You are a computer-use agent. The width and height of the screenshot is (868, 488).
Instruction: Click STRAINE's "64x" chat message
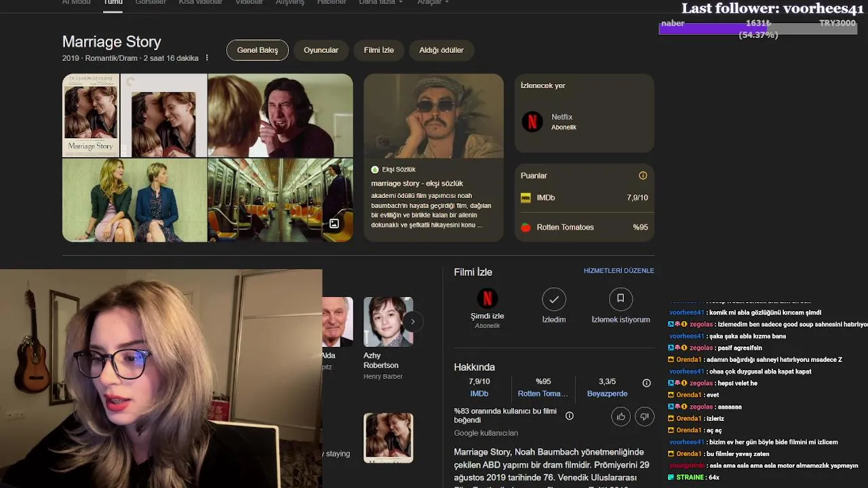pyautogui.click(x=713, y=478)
